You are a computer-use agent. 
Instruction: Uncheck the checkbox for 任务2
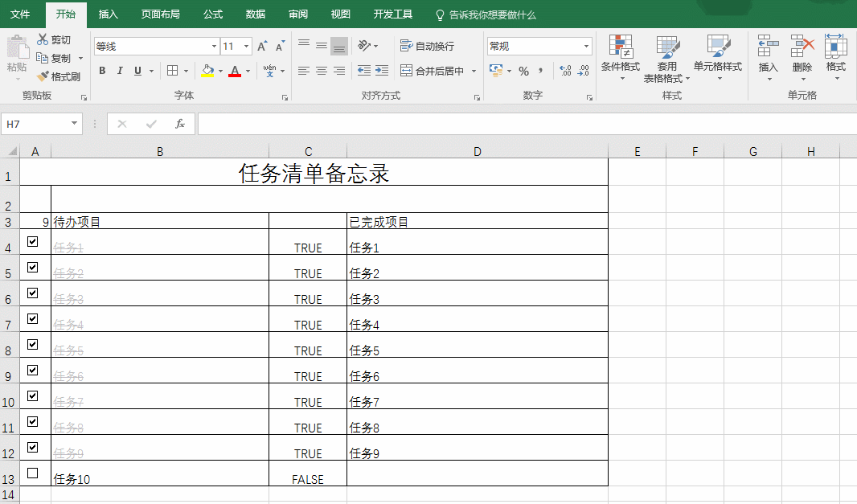coord(33,267)
